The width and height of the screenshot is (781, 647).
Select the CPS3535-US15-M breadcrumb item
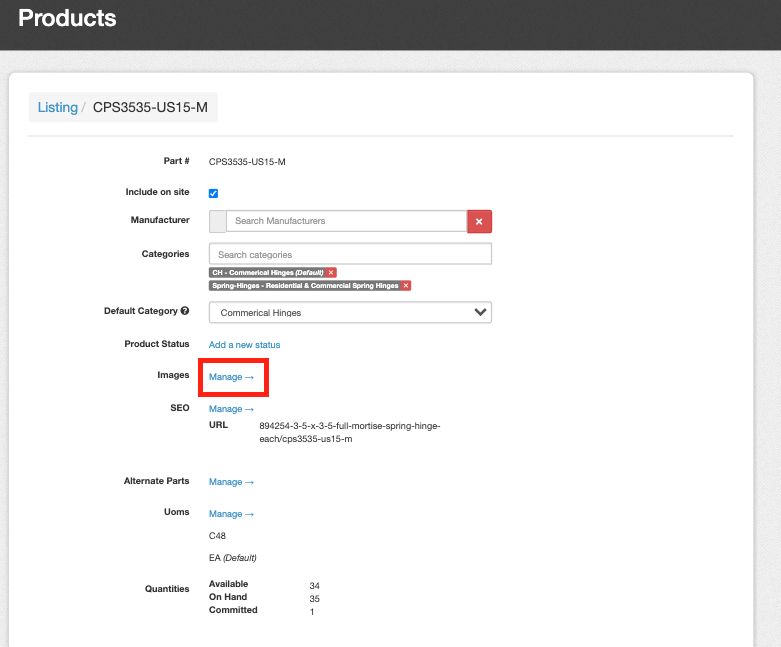[x=150, y=107]
